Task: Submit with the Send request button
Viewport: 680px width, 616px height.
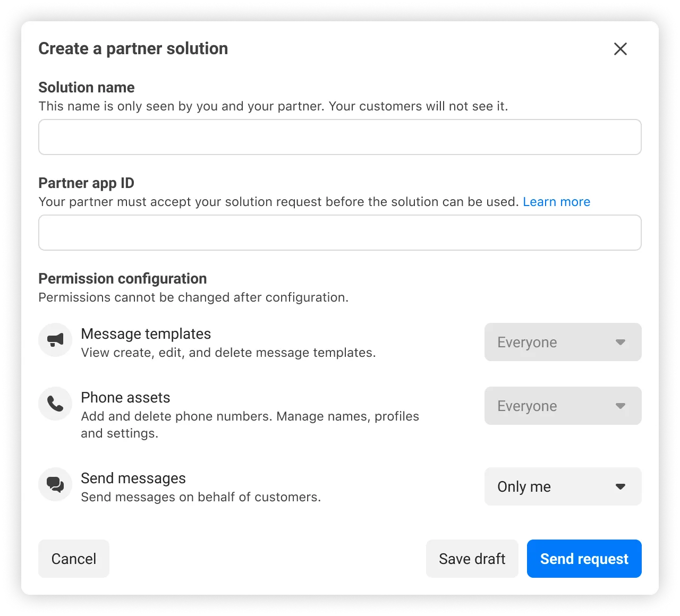Action: (x=584, y=559)
